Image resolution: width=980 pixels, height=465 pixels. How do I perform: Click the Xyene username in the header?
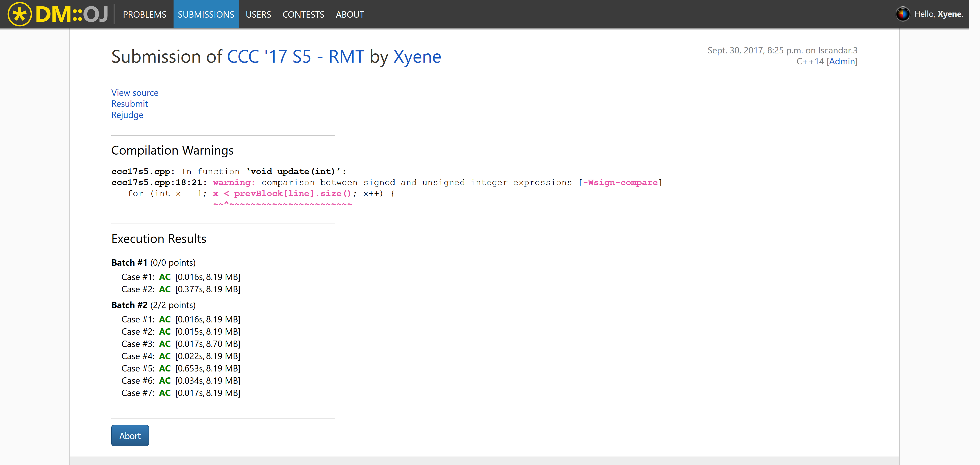coord(950,14)
